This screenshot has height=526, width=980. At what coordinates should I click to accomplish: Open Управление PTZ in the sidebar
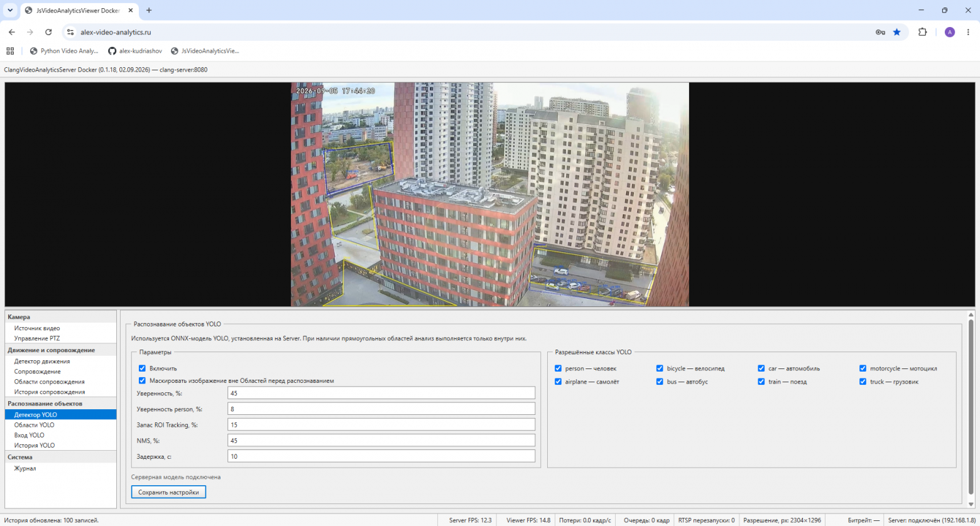[x=60, y=338]
